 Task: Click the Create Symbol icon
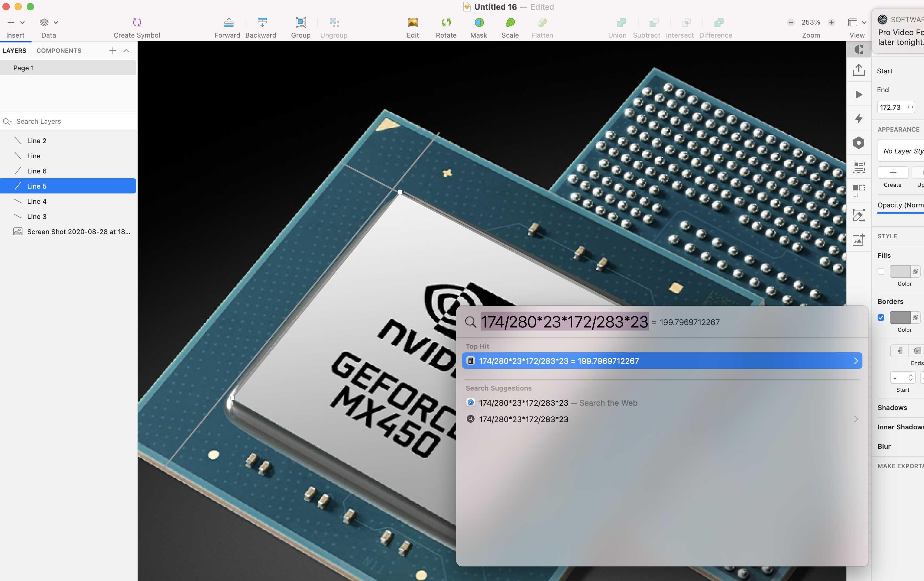coord(136,23)
